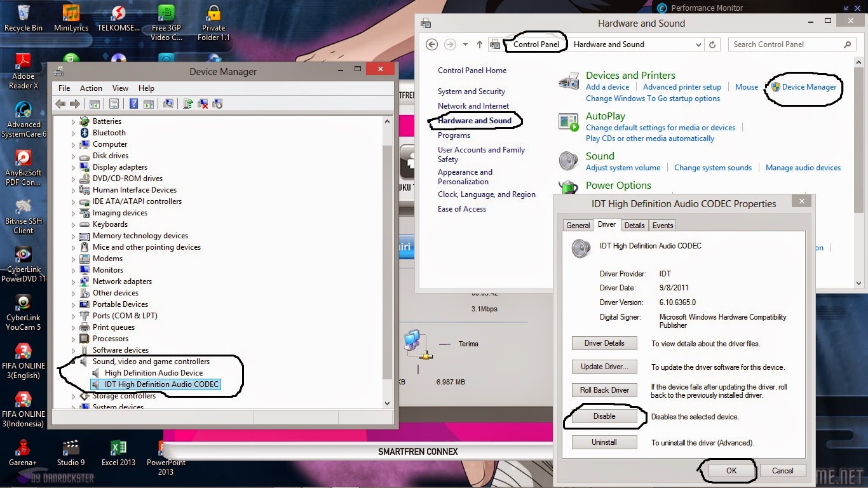
Task: Click Sound speaker icon in Control Panel
Action: point(568,161)
